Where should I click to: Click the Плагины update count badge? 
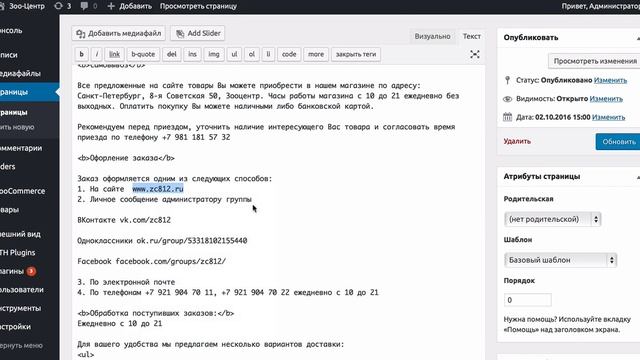(31, 271)
